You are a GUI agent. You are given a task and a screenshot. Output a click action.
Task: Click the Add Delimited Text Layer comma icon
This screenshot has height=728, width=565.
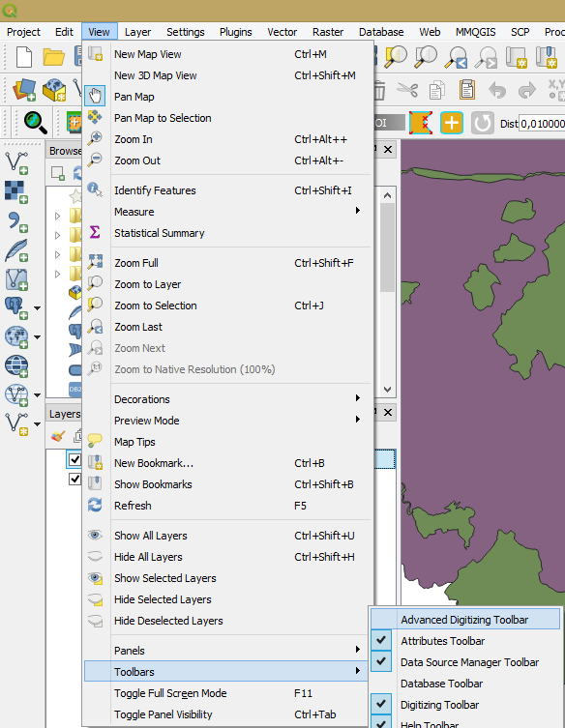pyautogui.click(x=16, y=221)
